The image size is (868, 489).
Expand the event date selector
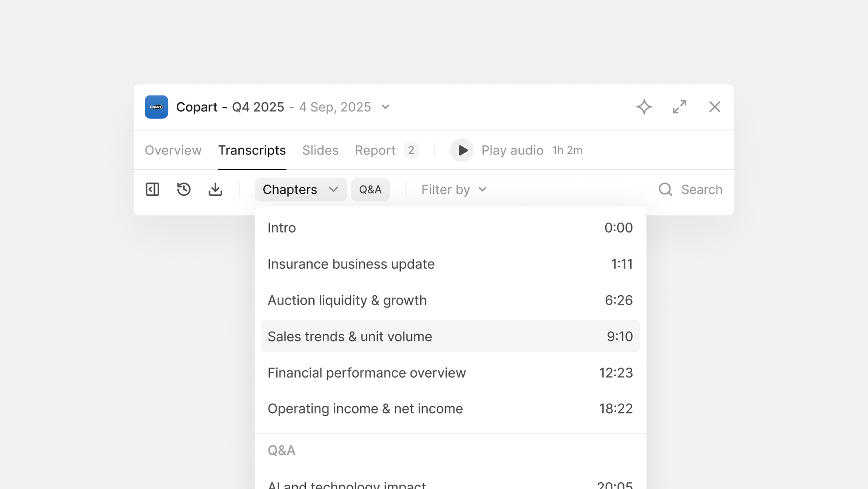coord(385,107)
